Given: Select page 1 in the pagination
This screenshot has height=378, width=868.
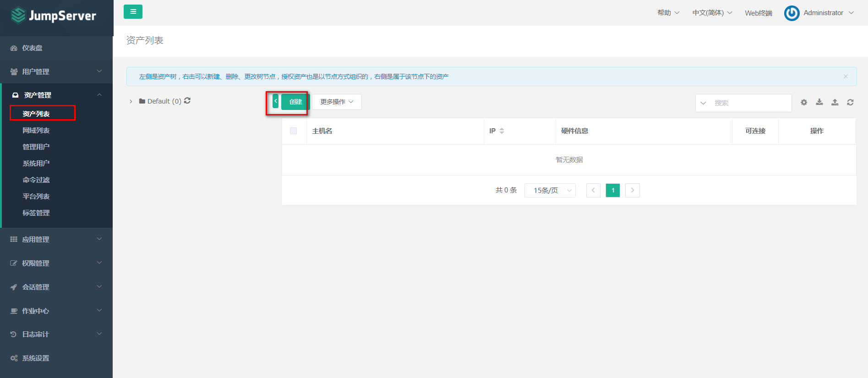Looking at the screenshot, I should pos(613,190).
